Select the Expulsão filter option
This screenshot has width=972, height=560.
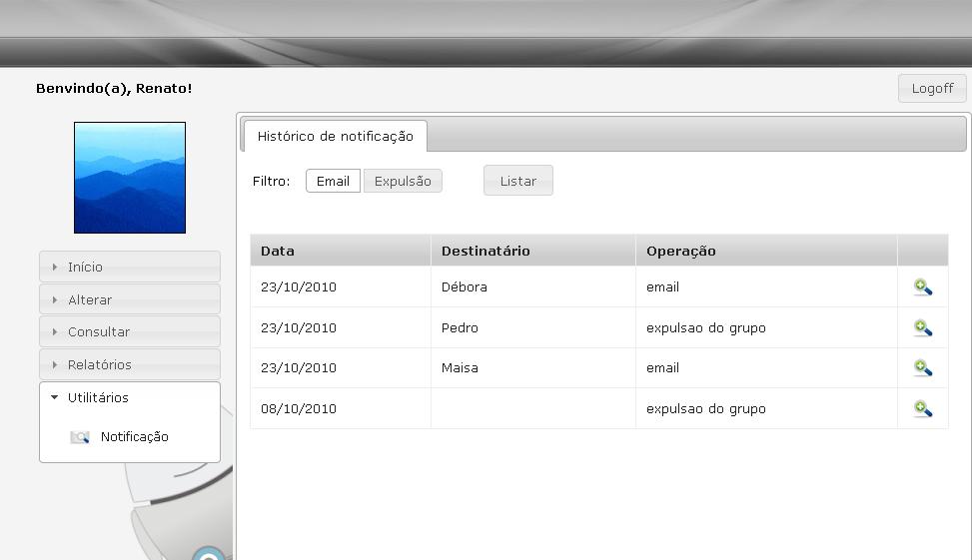(403, 181)
